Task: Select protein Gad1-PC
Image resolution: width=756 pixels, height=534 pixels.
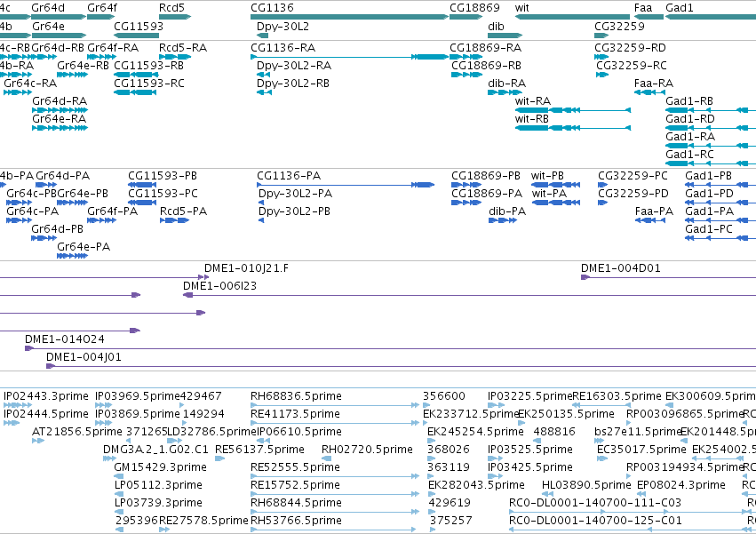Action: click(x=720, y=238)
